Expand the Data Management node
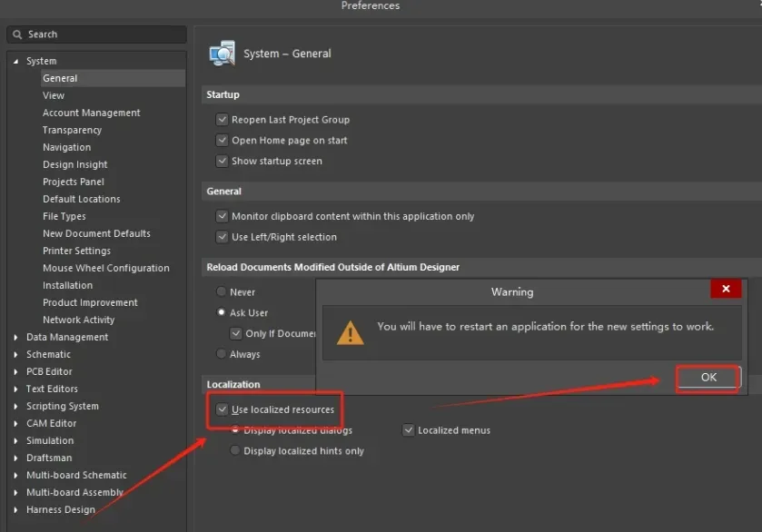Screen dimensions: 762x532 point(15,337)
